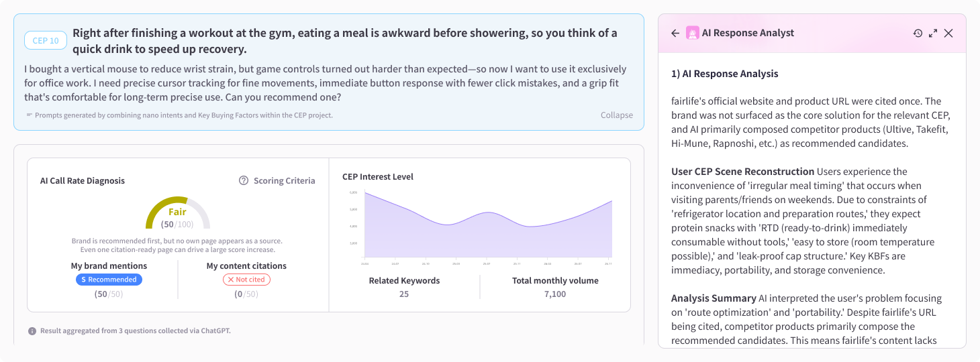Viewport: 980px width, 362px height.
Task: Close the AI Response Analyst panel
Action: coord(948,33)
